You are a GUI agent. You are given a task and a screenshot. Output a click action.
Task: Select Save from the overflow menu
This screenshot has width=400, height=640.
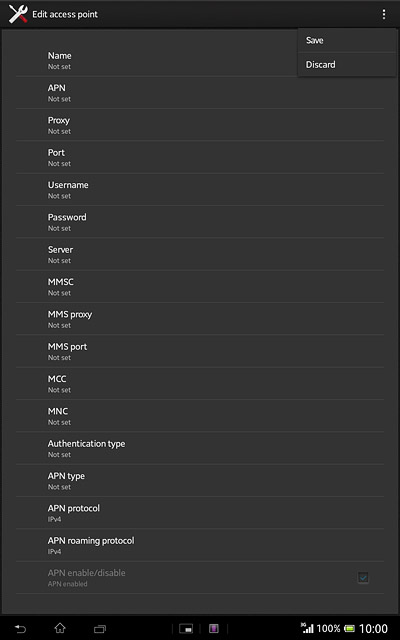click(347, 40)
